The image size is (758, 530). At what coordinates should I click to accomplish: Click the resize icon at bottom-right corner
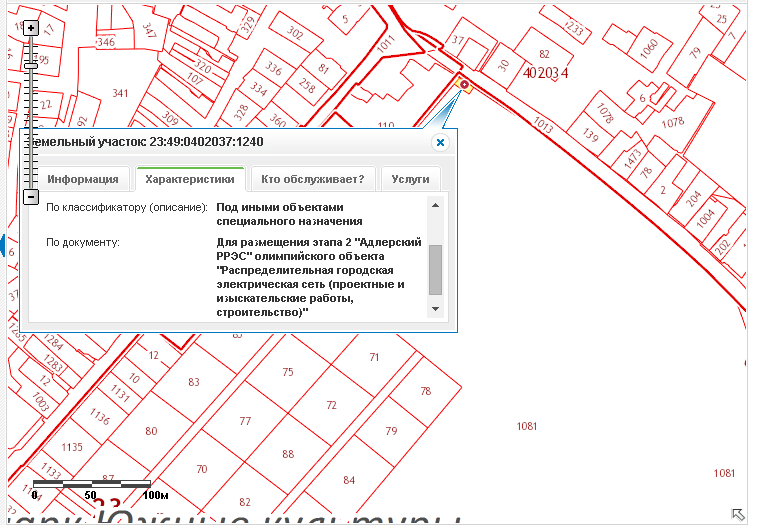coord(738,515)
